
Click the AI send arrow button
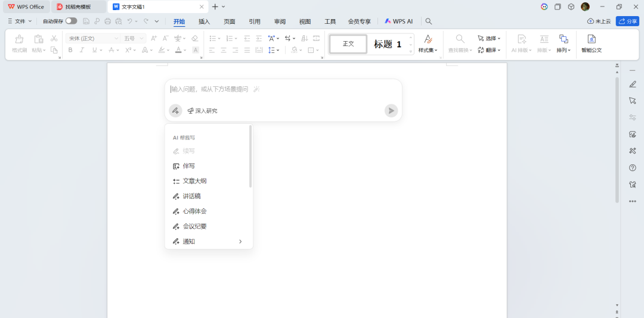coord(391,111)
